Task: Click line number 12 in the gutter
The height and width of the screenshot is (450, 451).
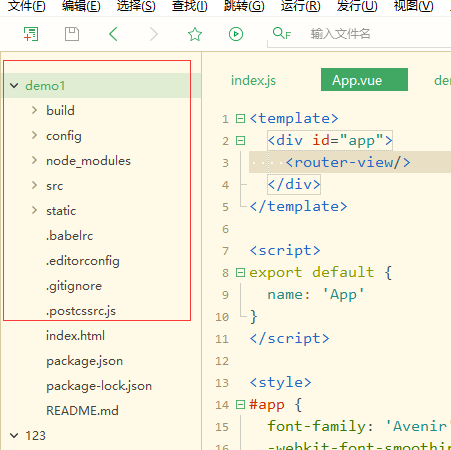Action: (222, 361)
